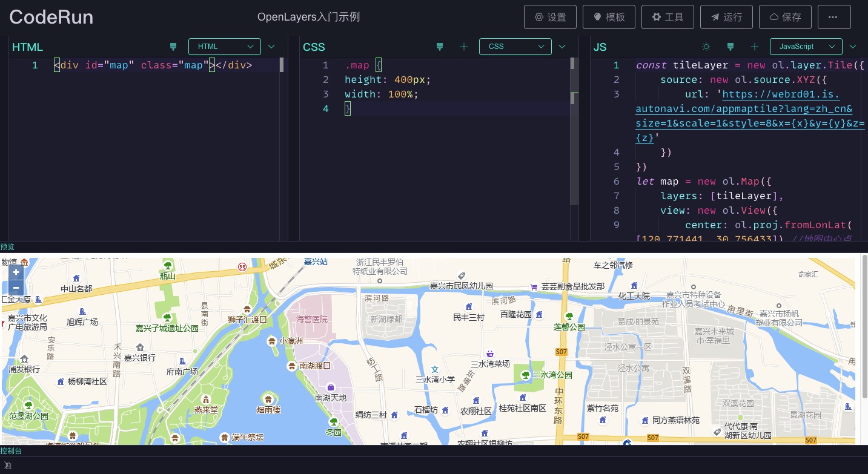Click the format code icon in HTML panel
868x474 pixels.
pos(173,47)
